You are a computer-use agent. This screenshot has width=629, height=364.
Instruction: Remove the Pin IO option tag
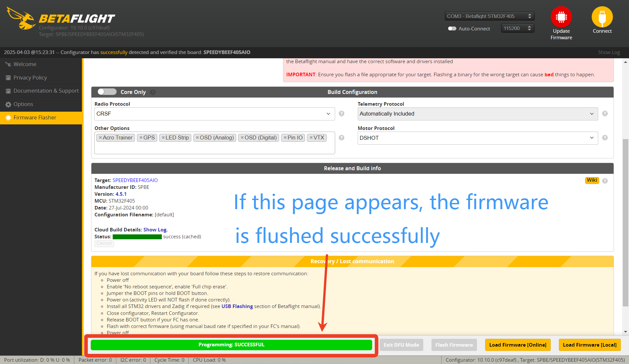(x=285, y=137)
